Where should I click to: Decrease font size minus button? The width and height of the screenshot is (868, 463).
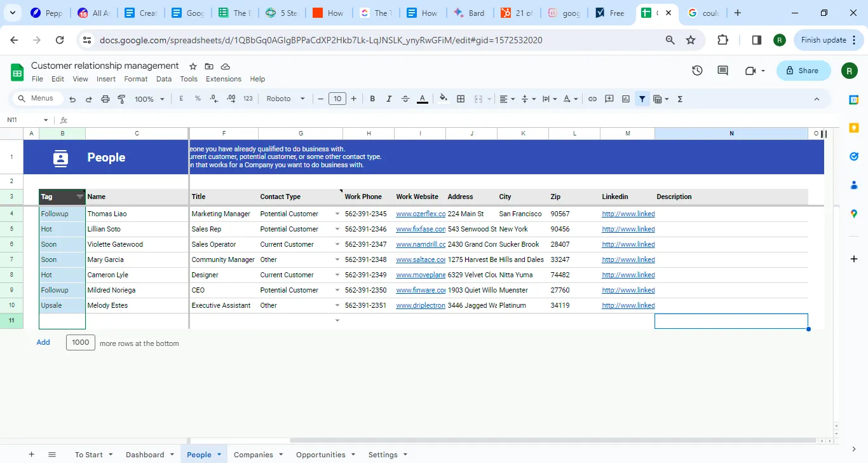tap(321, 99)
